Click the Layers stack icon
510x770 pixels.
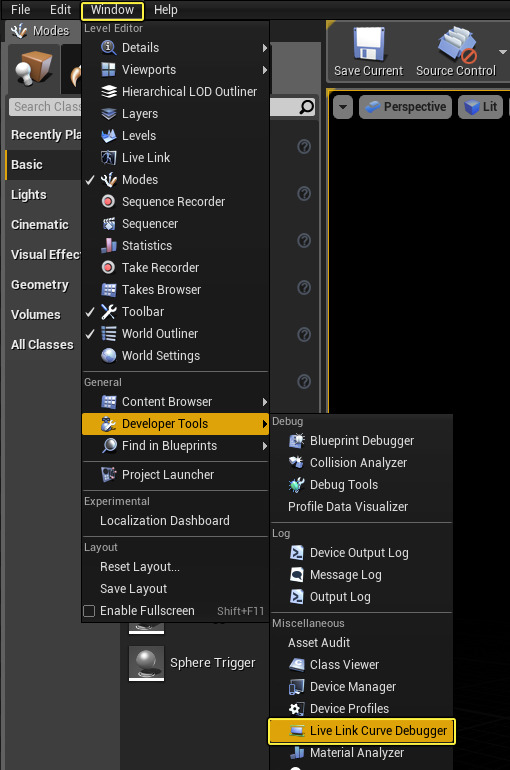[108, 114]
